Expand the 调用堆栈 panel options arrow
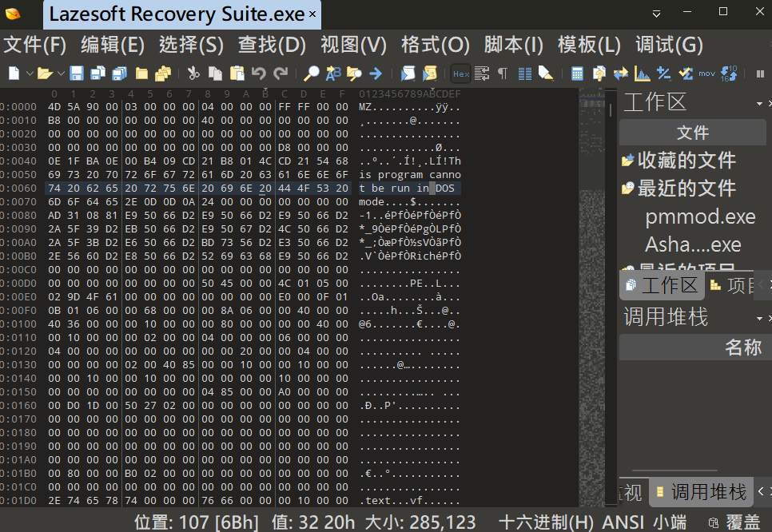The width and height of the screenshot is (772, 532). pos(759,319)
